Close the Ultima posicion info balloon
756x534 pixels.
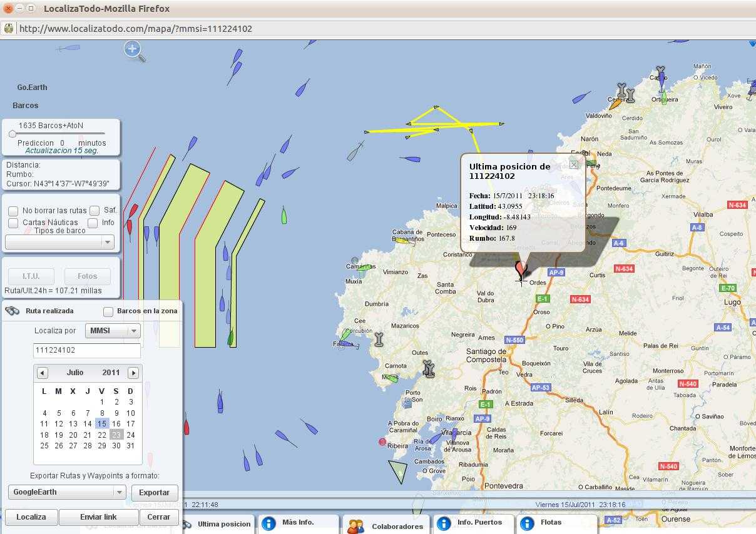tap(574, 164)
